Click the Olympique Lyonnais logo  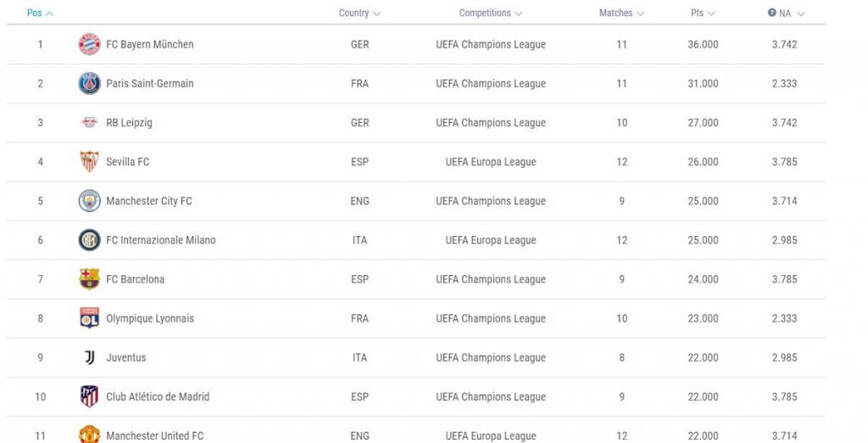click(89, 318)
